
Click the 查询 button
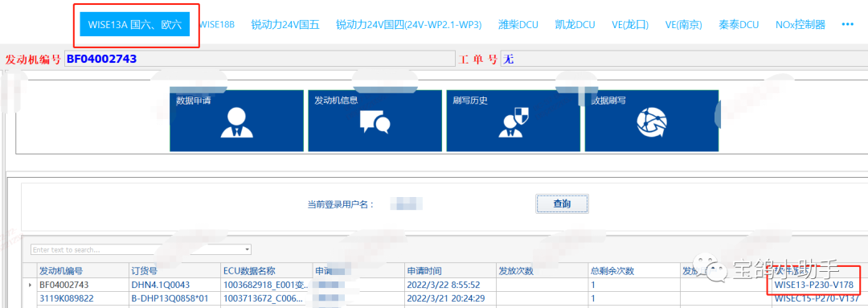click(x=562, y=203)
